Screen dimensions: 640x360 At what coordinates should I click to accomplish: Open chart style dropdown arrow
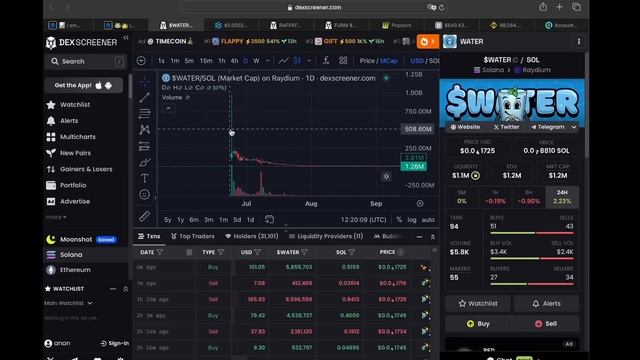click(x=309, y=61)
